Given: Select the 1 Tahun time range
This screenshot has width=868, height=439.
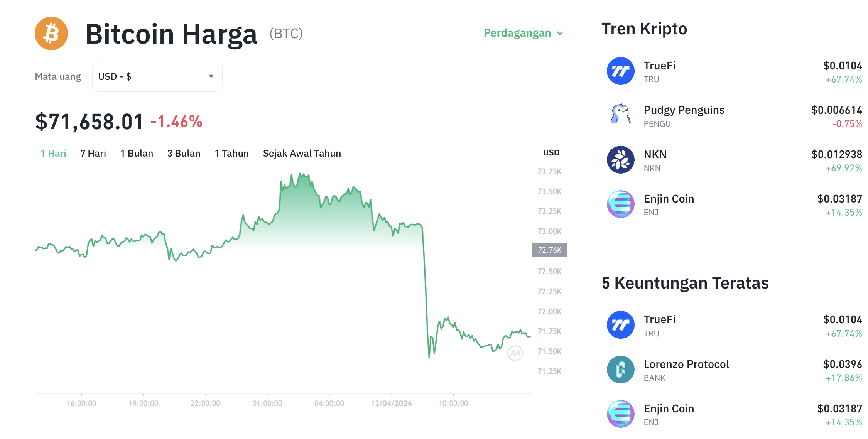Looking at the screenshot, I should click(x=231, y=153).
